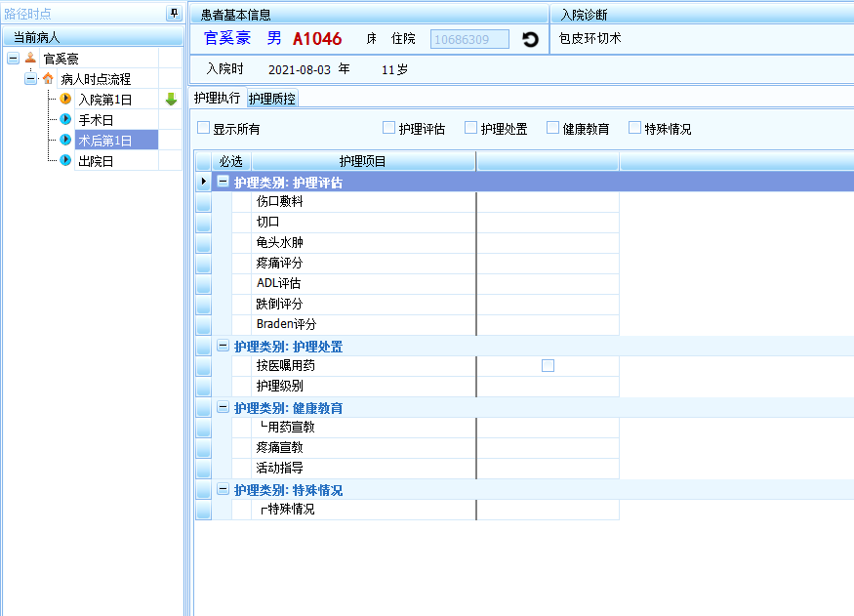Open the 护理执行 tab
The height and width of the screenshot is (616, 854).
pos(217,99)
